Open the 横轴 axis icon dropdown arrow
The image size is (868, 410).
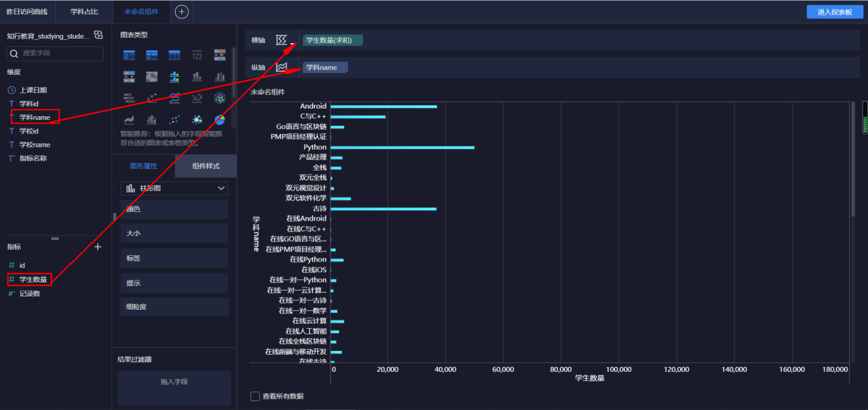point(292,43)
